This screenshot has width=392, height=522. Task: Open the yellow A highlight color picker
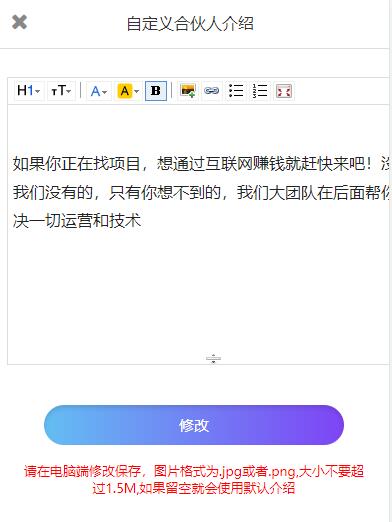pyautogui.click(x=128, y=91)
